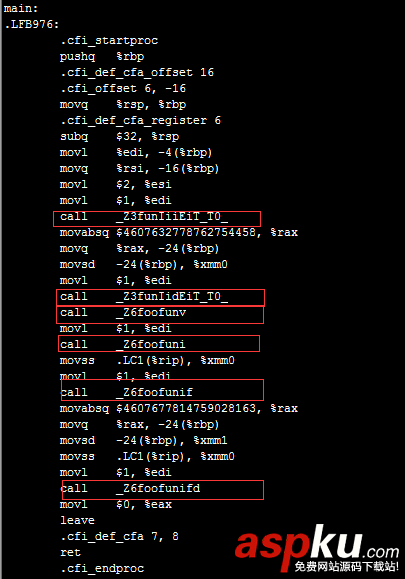Click the movl $0, %eax line

[116, 504]
